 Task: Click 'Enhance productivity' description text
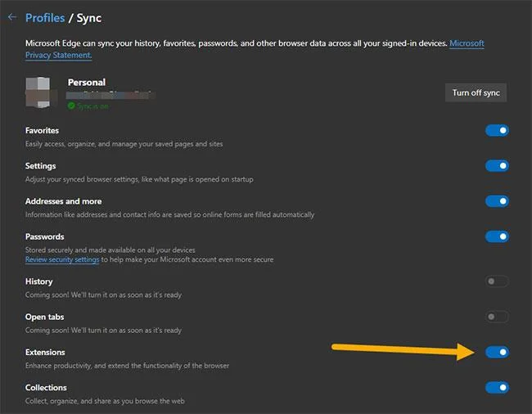click(x=127, y=366)
